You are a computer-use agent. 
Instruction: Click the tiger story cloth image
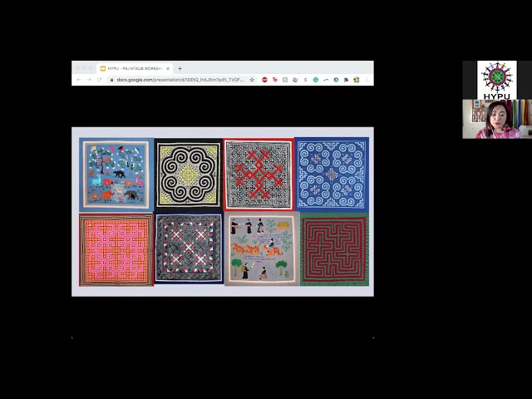[x=262, y=249]
